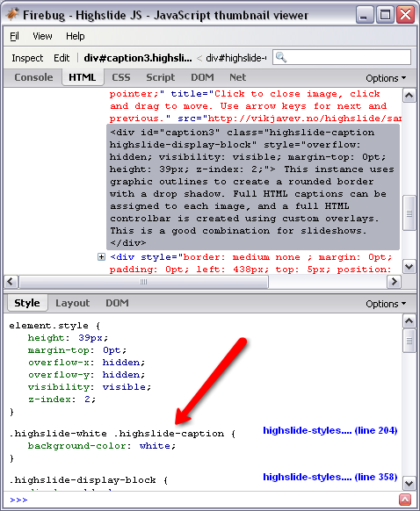Click HTML panel scroll up arrow
Screen dimensions: 420x511
point(409,96)
